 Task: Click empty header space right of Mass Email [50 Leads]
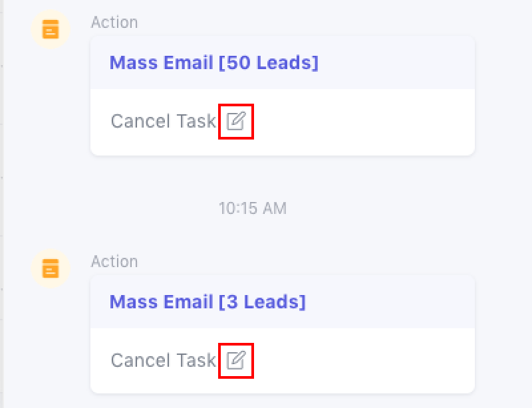coord(399,63)
